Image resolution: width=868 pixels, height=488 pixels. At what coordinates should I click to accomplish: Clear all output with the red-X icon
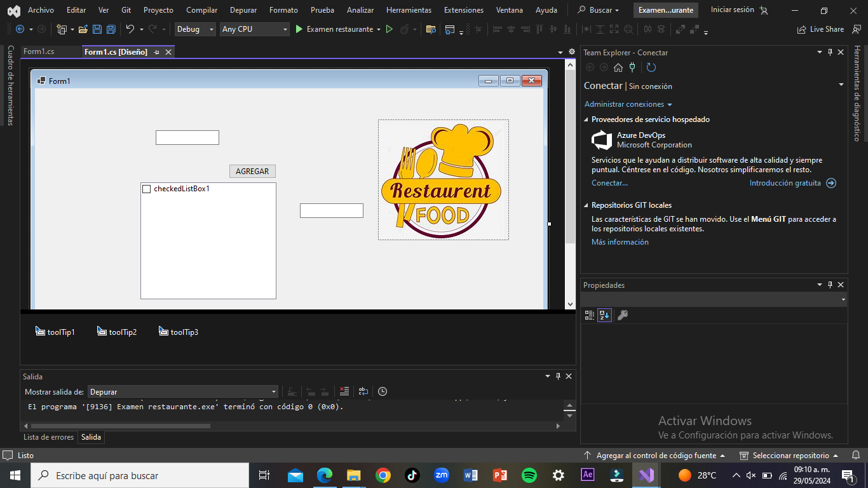tap(344, 391)
